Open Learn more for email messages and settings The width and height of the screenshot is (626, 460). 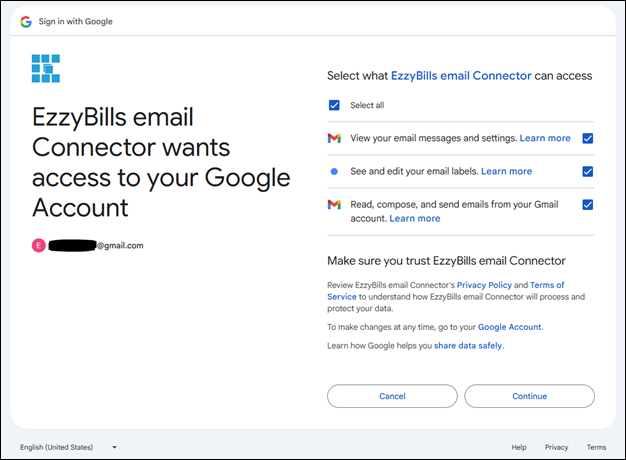(545, 138)
